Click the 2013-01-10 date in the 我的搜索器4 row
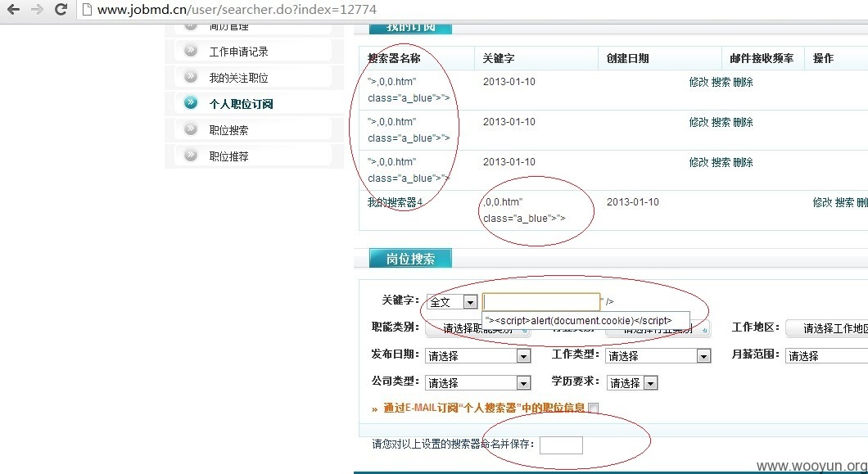The width and height of the screenshot is (868, 474). point(633,202)
